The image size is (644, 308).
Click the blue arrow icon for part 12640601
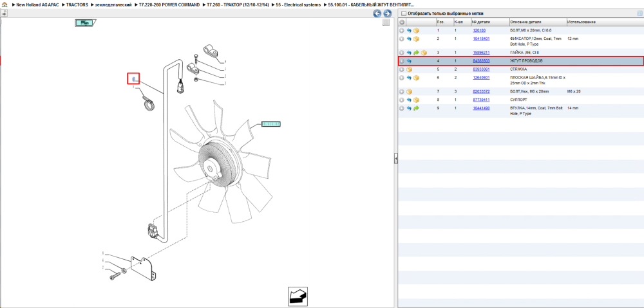click(x=409, y=78)
